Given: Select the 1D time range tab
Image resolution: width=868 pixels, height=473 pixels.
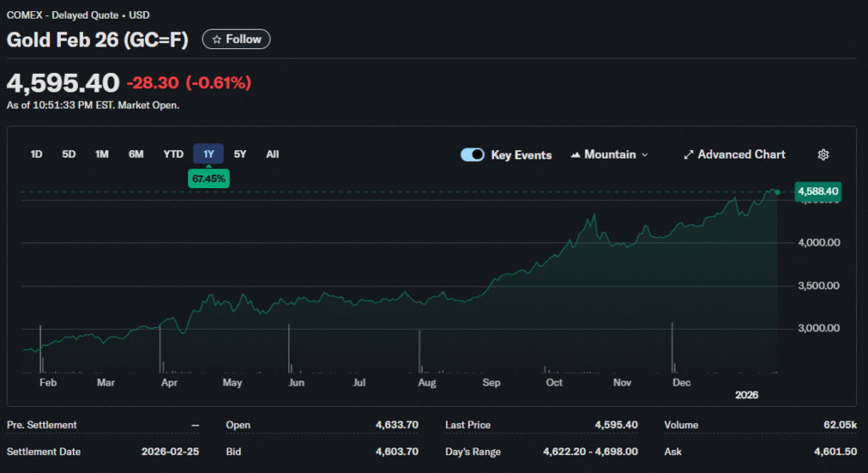Looking at the screenshot, I should [x=36, y=154].
